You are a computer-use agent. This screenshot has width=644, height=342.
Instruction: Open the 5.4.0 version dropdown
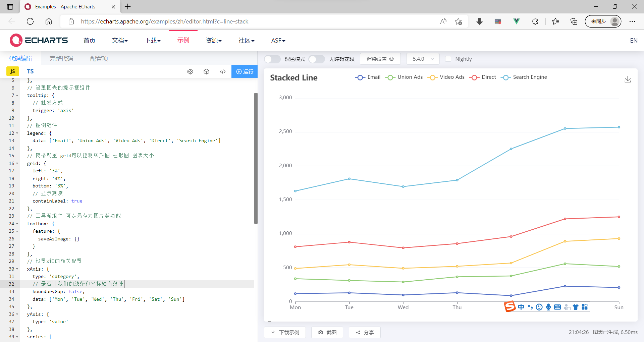[x=422, y=59]
